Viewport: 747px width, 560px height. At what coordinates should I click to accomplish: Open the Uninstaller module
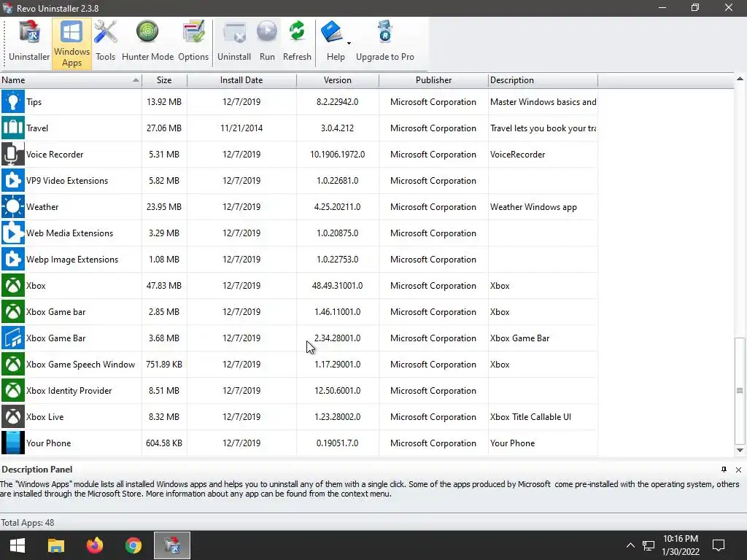[x=29, y=42]
